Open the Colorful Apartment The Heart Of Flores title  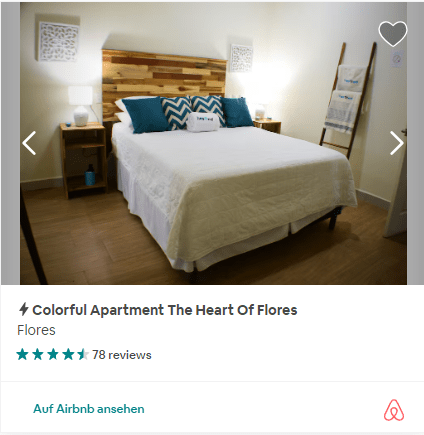point(165,310)
